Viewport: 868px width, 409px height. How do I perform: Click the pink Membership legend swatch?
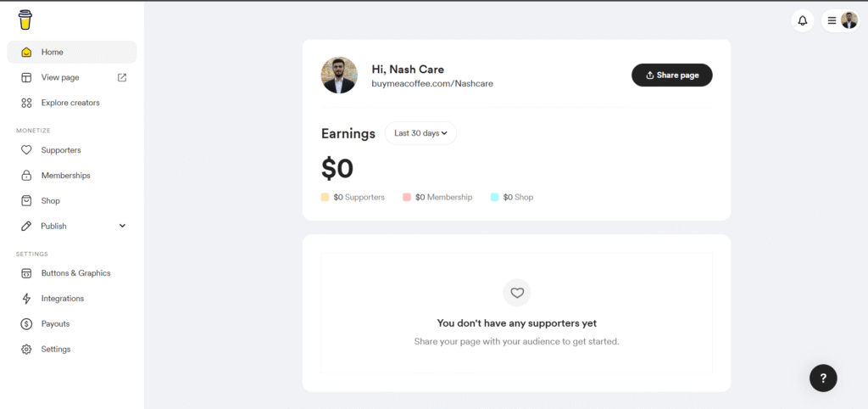tap(407, 197)
